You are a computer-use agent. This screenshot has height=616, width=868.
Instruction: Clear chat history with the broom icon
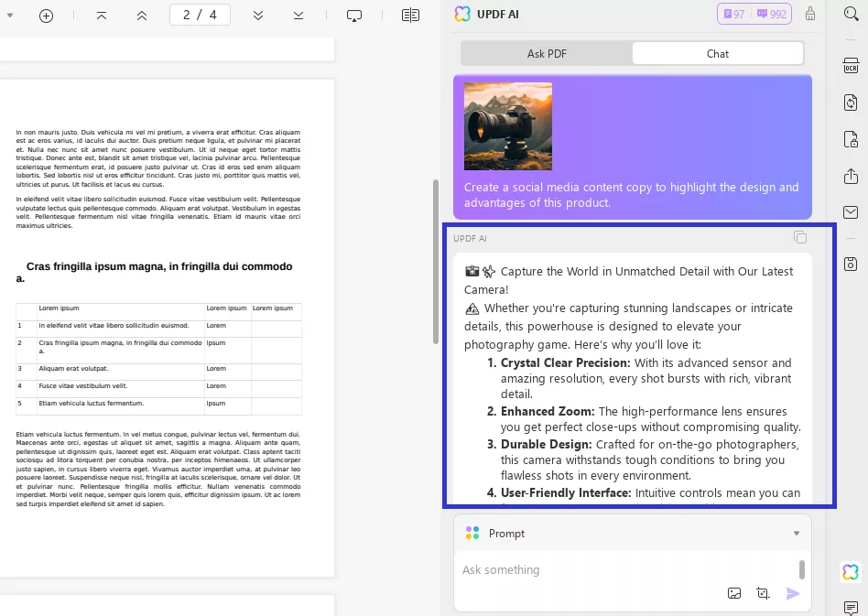pos(810,14)
